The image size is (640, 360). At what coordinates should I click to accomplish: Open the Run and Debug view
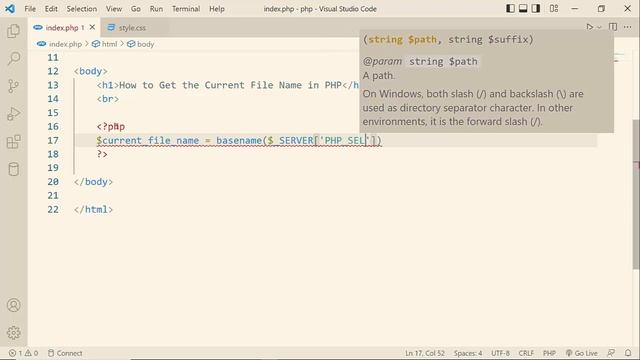coord(13,114)
